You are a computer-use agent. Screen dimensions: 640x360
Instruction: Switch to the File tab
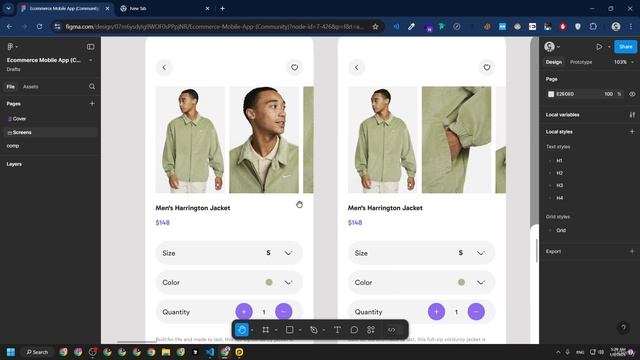pyautogui.click(x=11, y=87)
